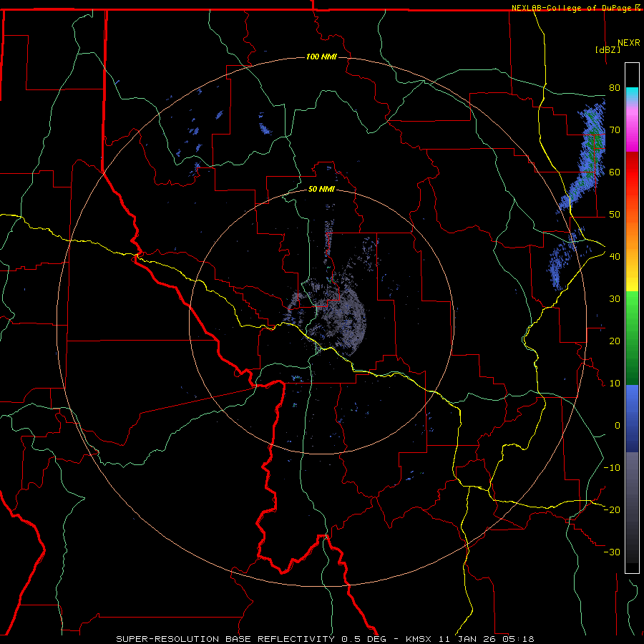Click the 60 value on dBZ scale
Viewport: 644px width, 644px height.
coord(615,172)
